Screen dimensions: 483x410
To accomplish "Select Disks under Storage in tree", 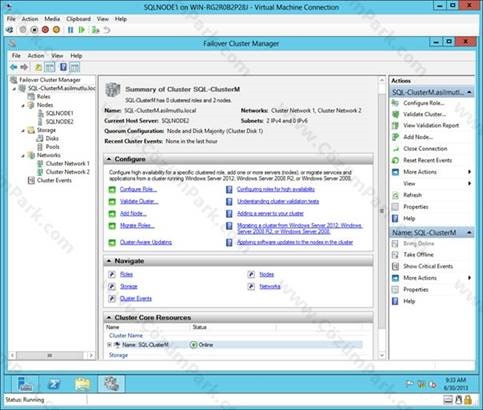I will click(52, 138).
